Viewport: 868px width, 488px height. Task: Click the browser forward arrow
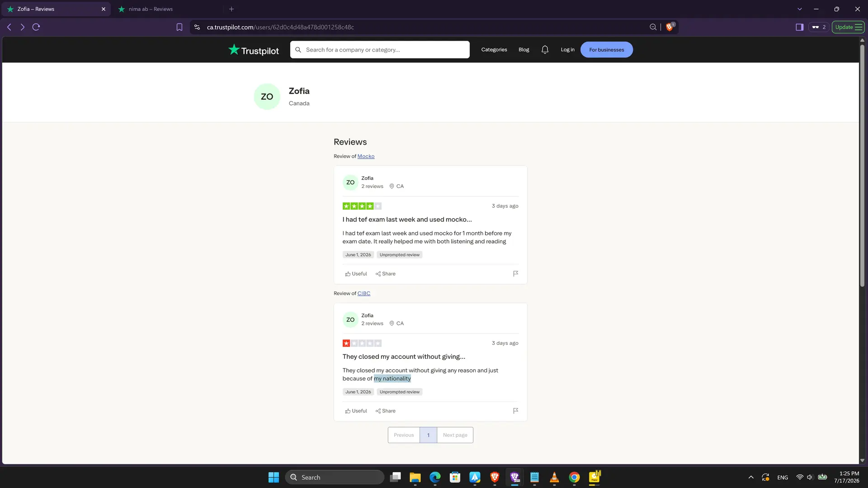click(x=22, y=27)
